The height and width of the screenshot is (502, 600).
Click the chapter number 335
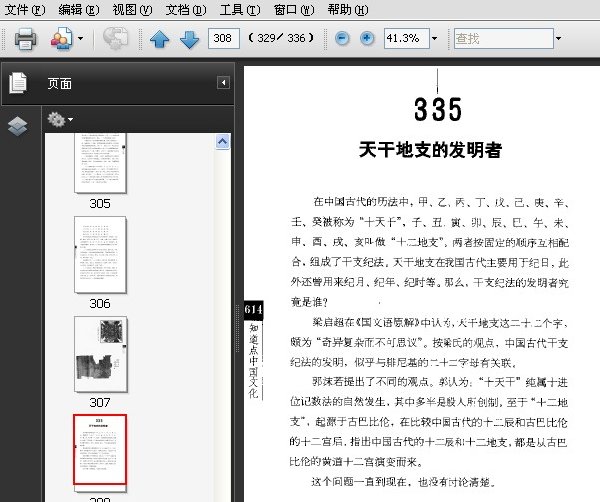coord(438,109)
